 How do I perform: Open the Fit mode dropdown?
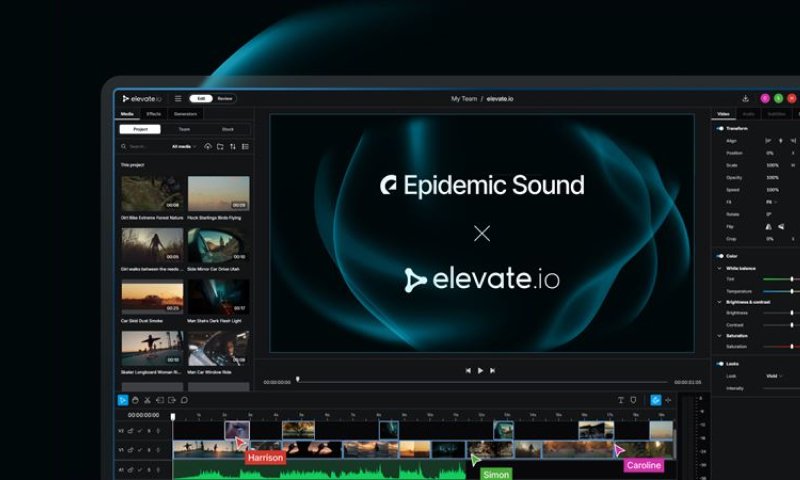tap(771, 202)
